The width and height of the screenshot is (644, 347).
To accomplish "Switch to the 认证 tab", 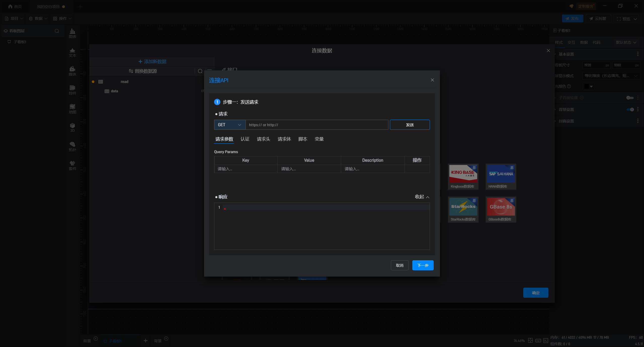I will 245,139.
